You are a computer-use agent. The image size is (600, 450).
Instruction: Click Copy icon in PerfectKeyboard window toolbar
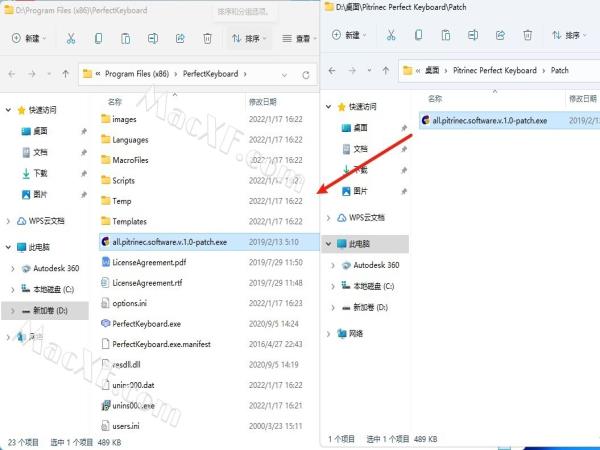[x=98, y=38]
